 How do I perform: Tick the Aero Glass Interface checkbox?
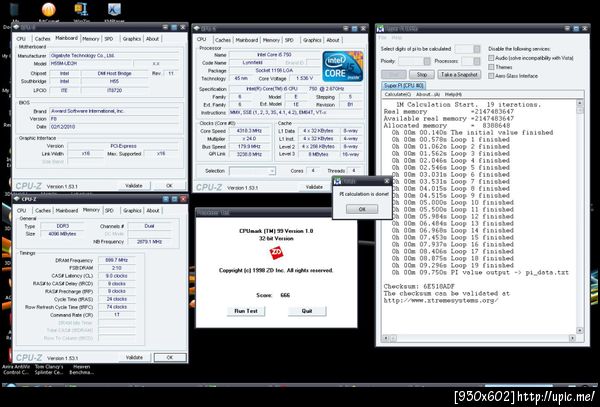point(491,76)
